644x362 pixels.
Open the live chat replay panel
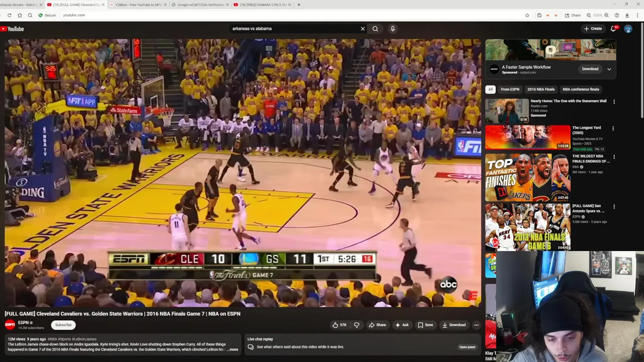tap(467, 347)
